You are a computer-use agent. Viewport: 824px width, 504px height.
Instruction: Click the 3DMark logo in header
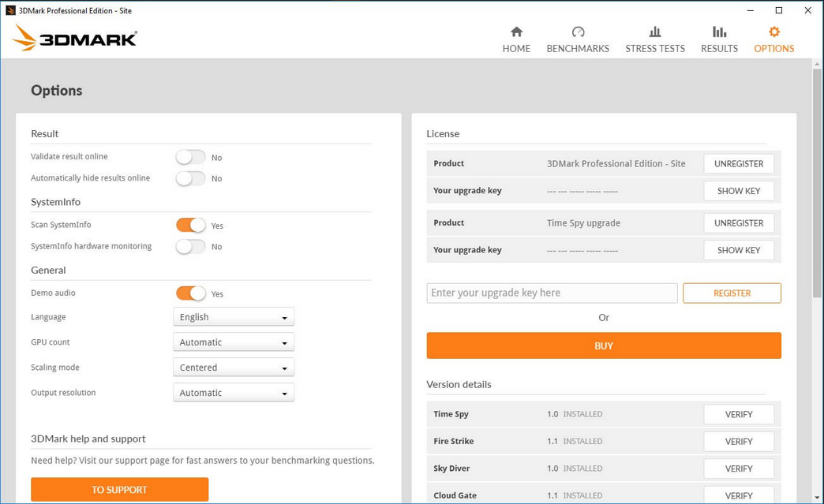point(75,38)
